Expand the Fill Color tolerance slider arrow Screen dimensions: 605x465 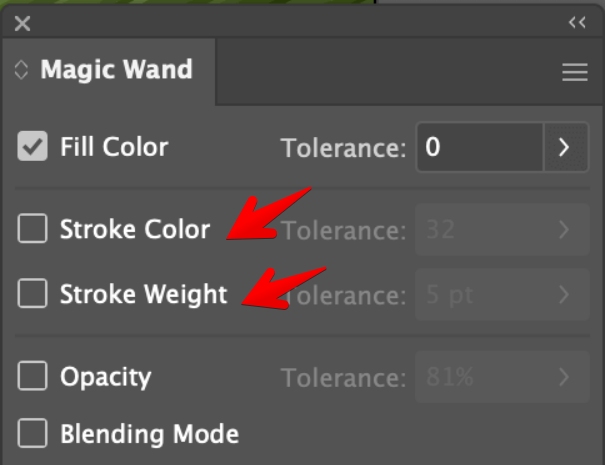[x=565, y=148]
